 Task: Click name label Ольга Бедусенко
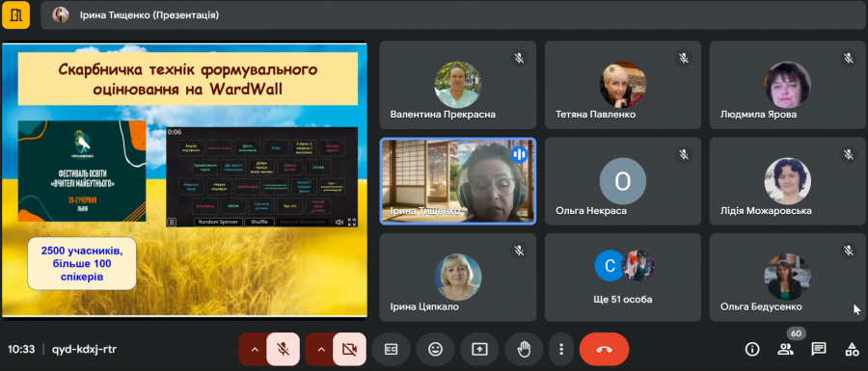(761, 307)
